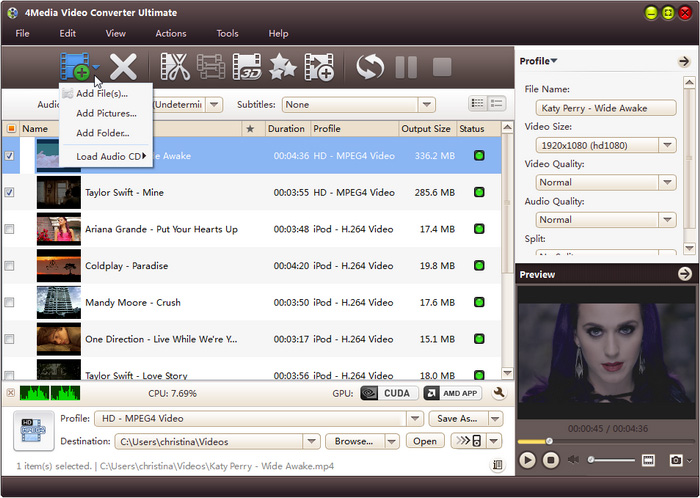Stop the preview playback
This screenshot has height=498, width=700.
click(550, 460)
